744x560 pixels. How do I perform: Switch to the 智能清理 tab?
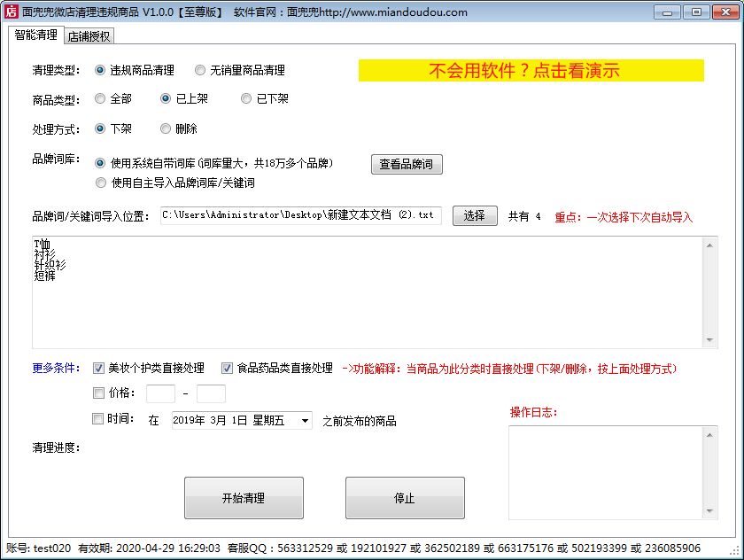click(35, 35)
